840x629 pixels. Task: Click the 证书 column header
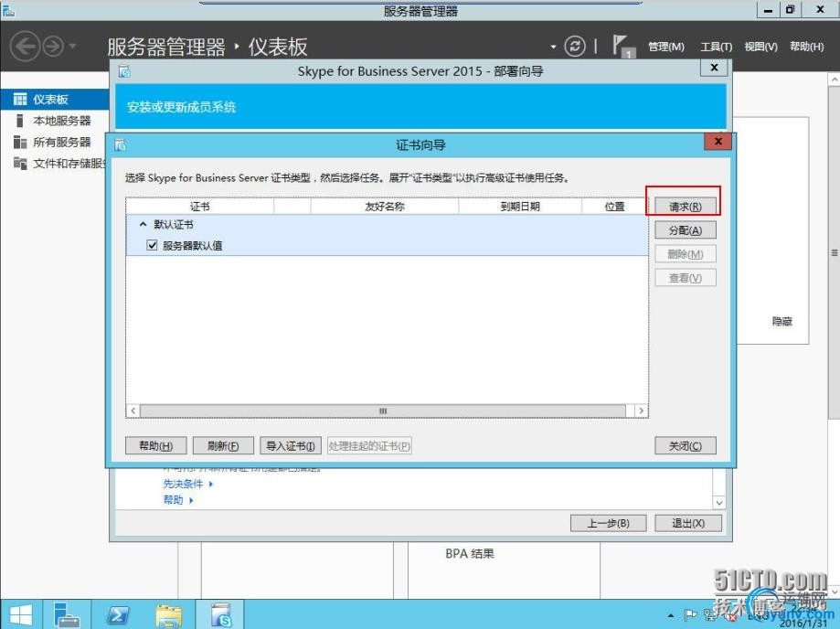[200, 207]
